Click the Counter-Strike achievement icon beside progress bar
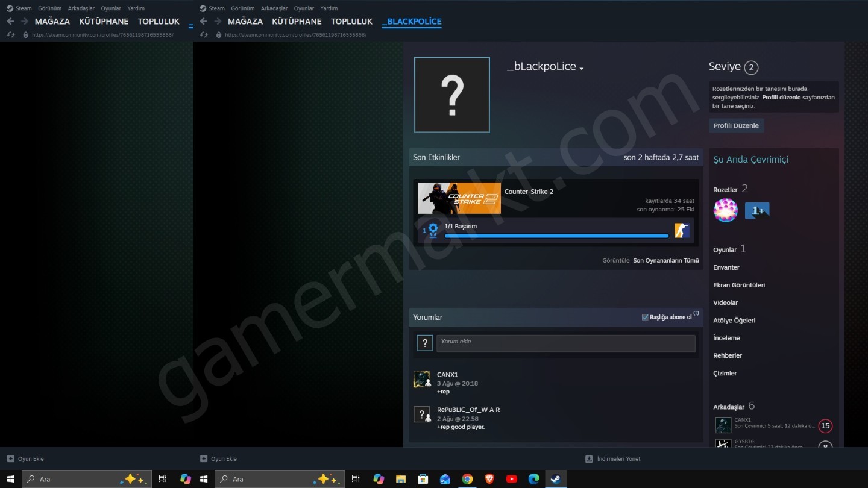 pos(682,230)
